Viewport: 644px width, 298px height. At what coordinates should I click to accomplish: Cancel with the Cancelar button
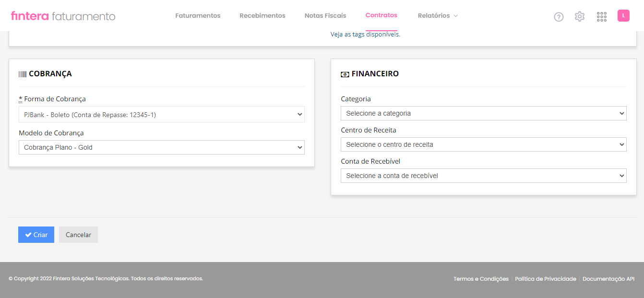pos(78,235)
